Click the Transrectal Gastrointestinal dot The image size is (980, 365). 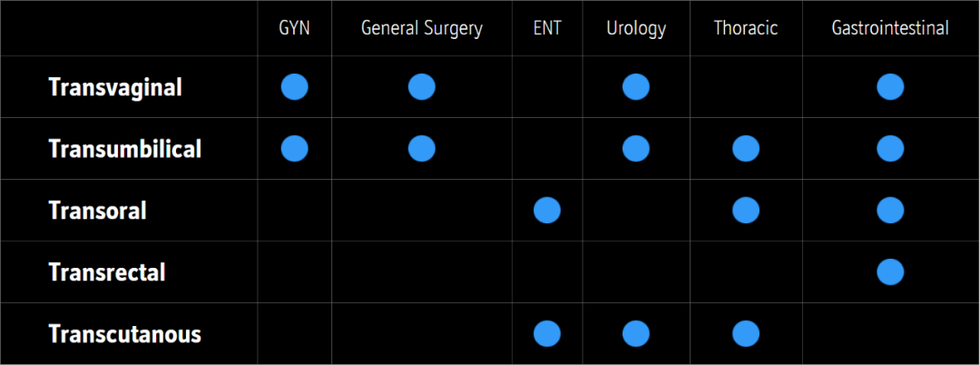click(890, 271)
